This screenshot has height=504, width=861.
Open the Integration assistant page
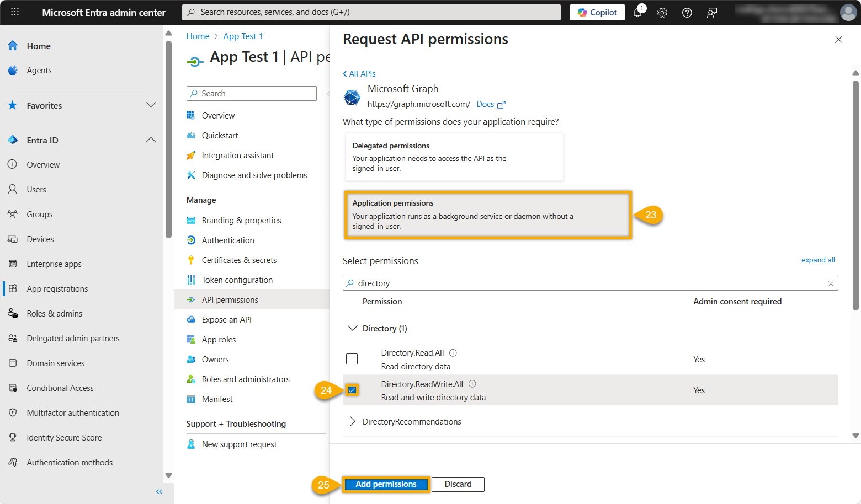(237, 155)
